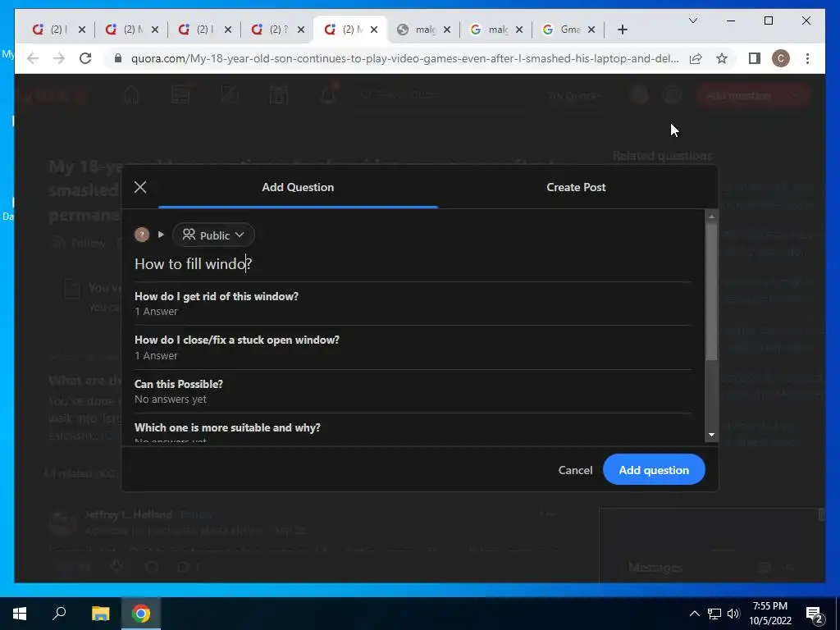840x630 pixels.
Task: Bookmark this page with the star icon
Action: (722, 58)
